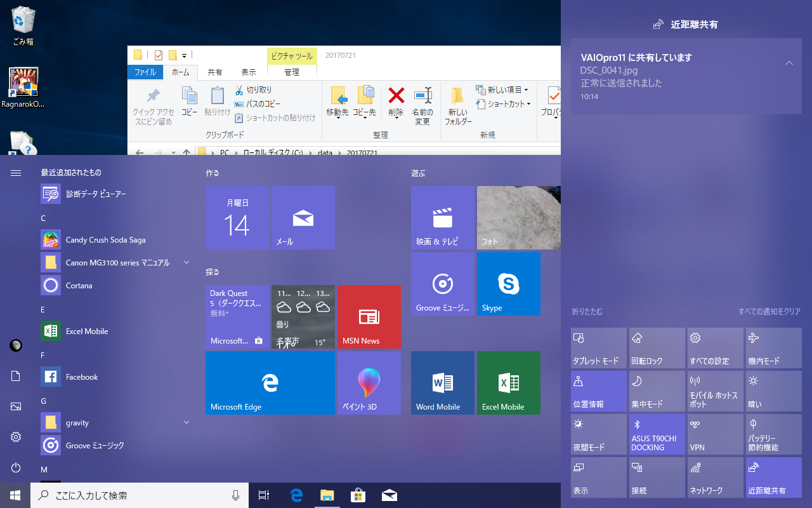This screenshot has height=508, width=812.
Task: Open the weather tile showing 曇り
Action: click(303, 317)
